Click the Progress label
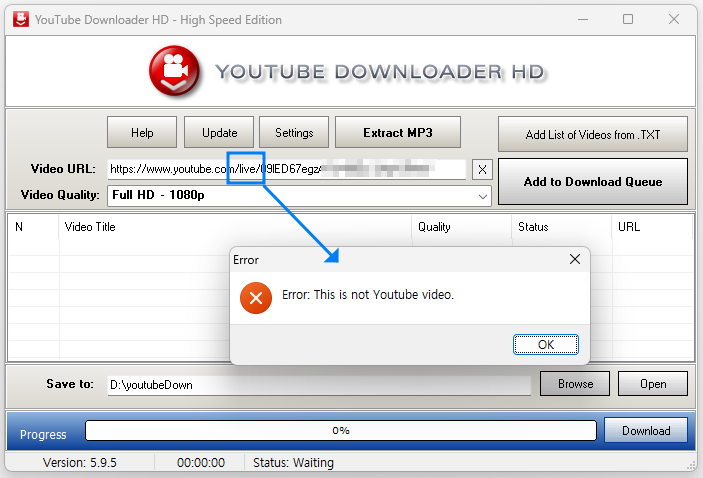The image size is (703, 478). click(x=43, y=435)
